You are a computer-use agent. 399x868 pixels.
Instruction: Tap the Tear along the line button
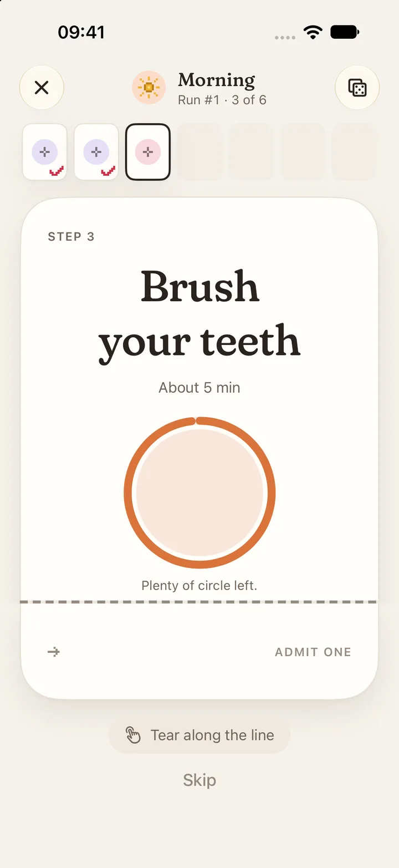click(x=199, y=735)
